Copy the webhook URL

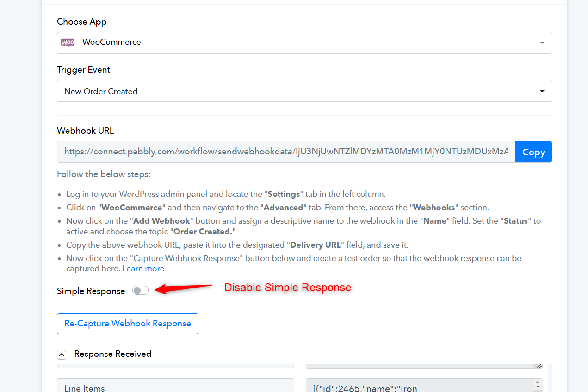coord(533,152)
